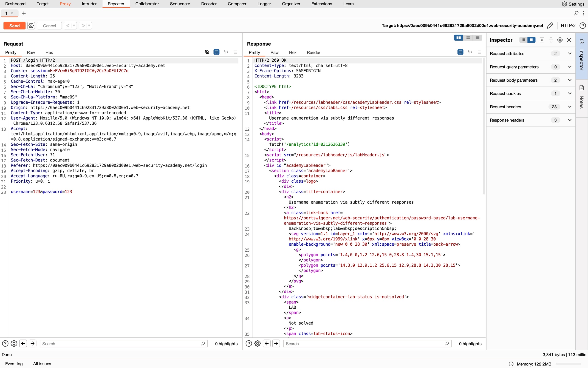Toggle response word wrap icon
The width and height of the screenshot is (588, 368).
(x=460, y=52)
